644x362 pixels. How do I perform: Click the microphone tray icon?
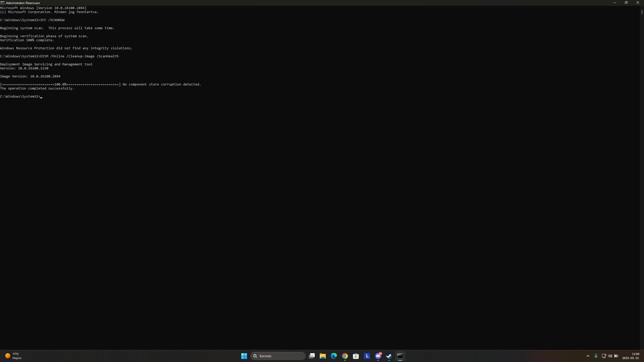(x=596, y=356)
